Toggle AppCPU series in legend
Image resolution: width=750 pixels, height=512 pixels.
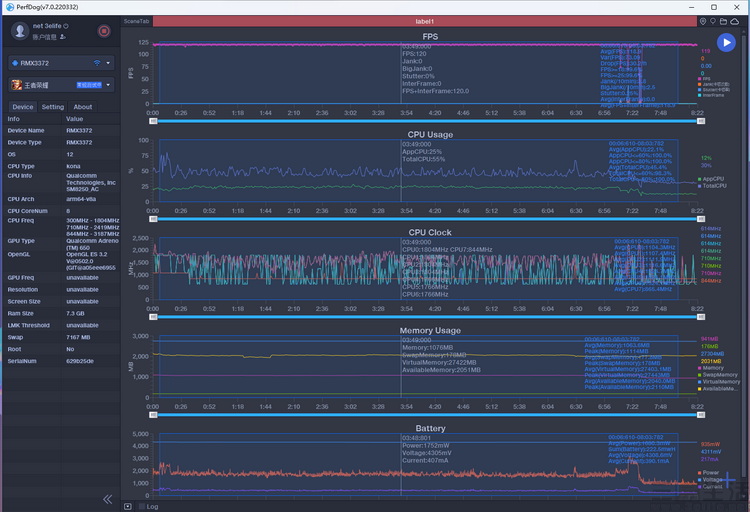pyautogui.click(x=711, y=178)
